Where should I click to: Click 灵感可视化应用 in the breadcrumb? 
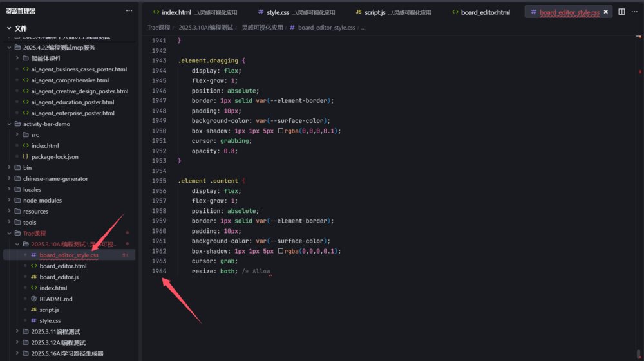coord(262,28)
